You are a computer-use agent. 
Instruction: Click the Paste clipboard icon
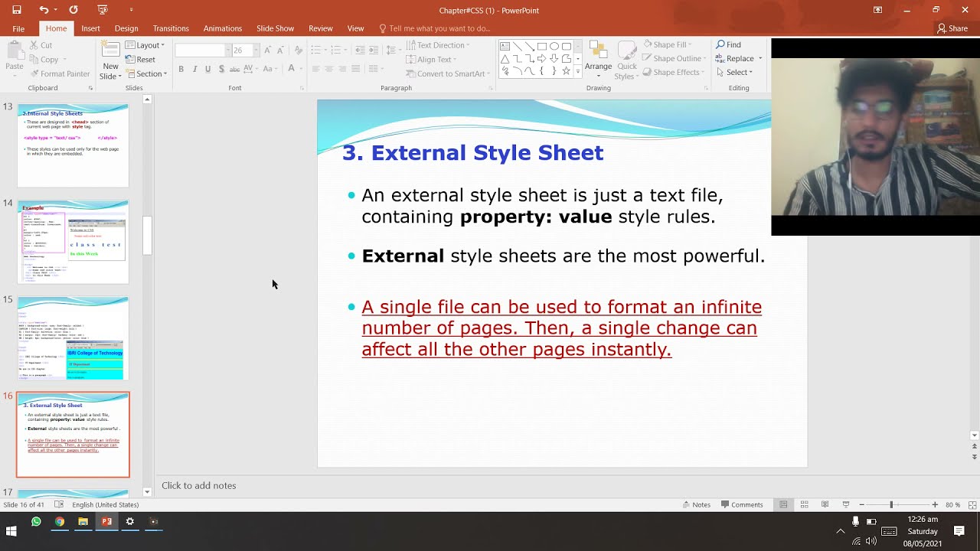tap(15, 51)
